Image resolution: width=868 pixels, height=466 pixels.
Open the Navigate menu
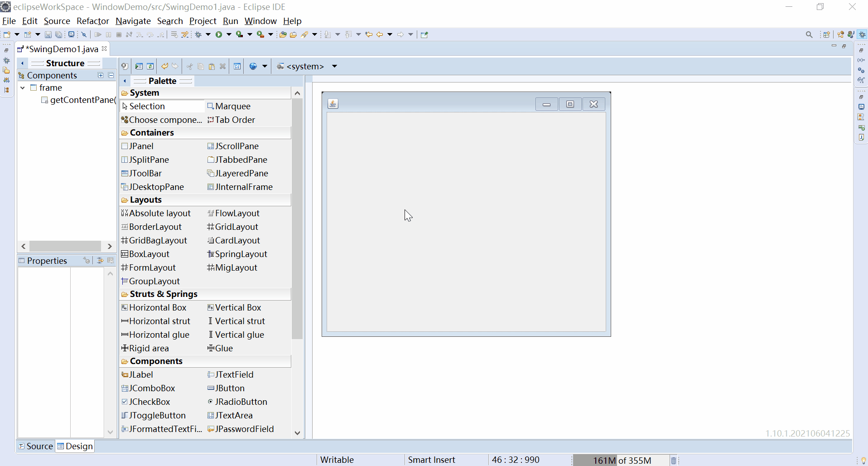(133, 21)
